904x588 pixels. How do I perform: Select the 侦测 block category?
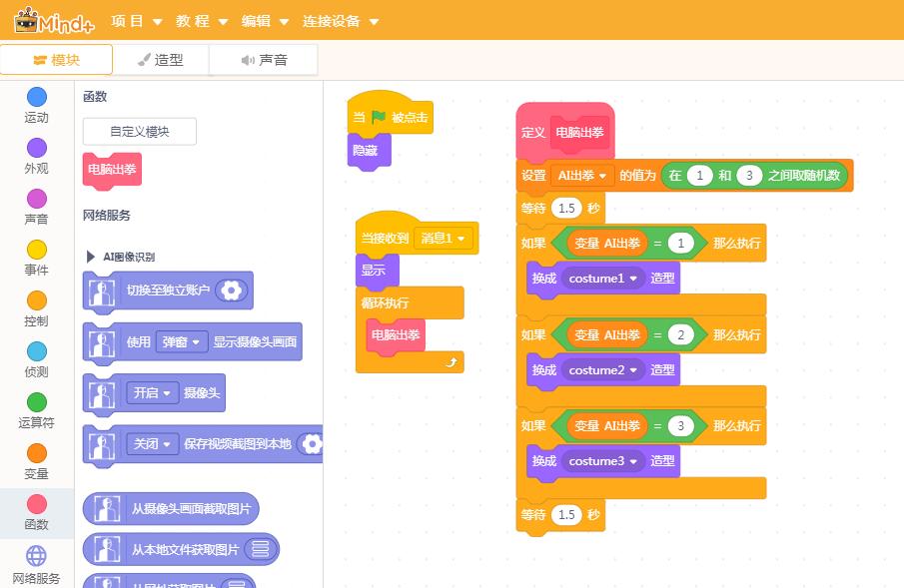pos(36,359)
